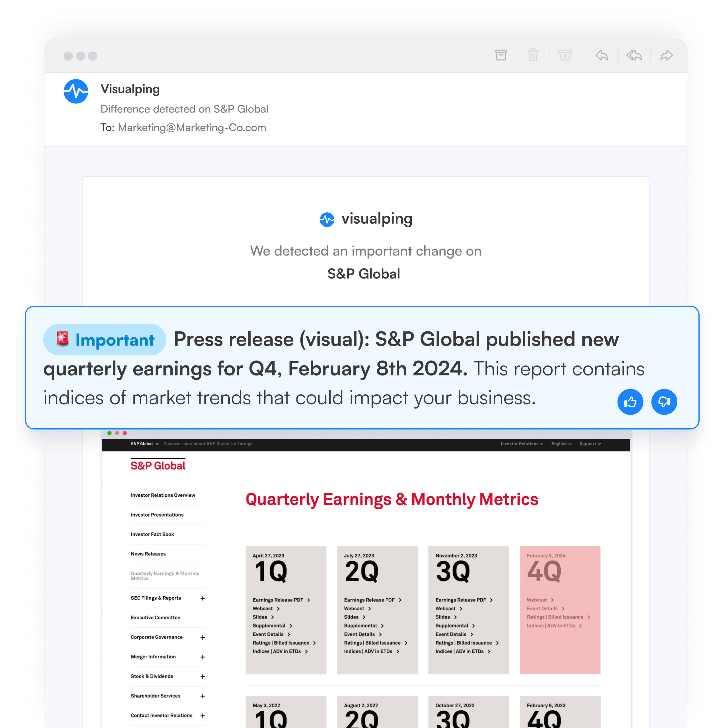
Task: Click the thumbs down icon on alert
Action: point(665,402)
